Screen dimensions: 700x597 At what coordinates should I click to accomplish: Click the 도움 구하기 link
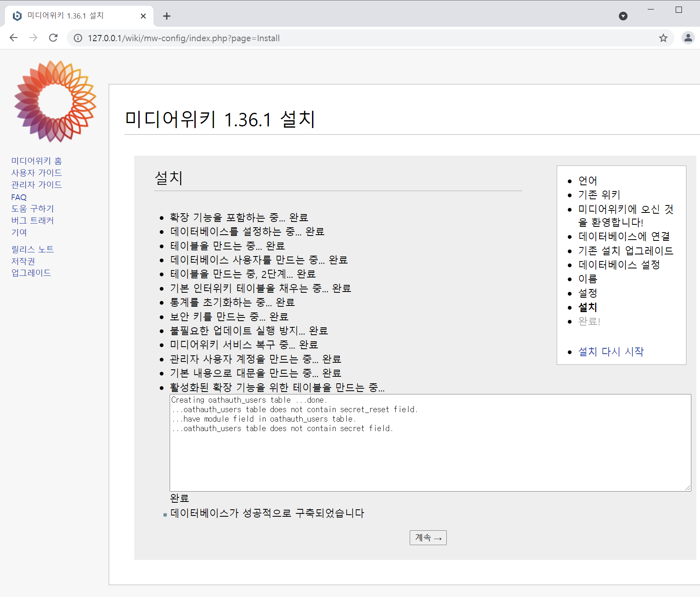[33, 208]
